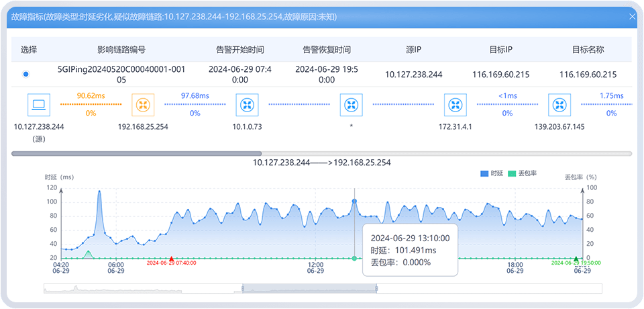Click the unknown hop (*) router icon
The width and height of the screenshot is (644, 309).
(351, 104)
